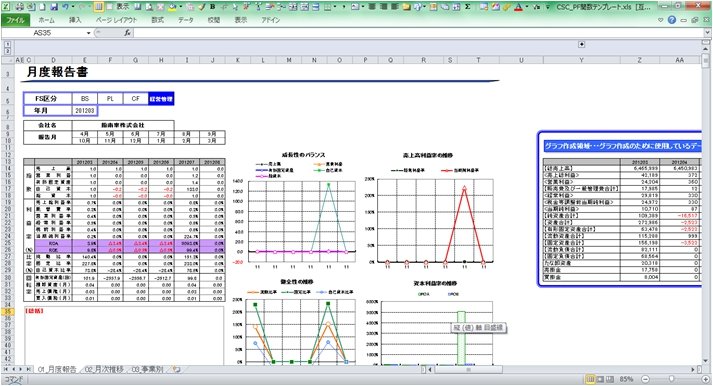Expand the formula bar
This screenshot has height=386, width=713.
pos(707,33)
